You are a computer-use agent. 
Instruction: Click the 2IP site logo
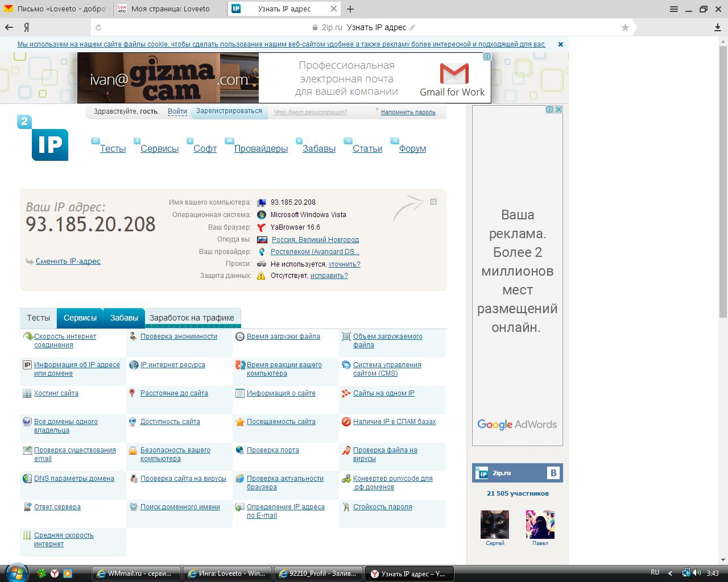click(43, 138)
